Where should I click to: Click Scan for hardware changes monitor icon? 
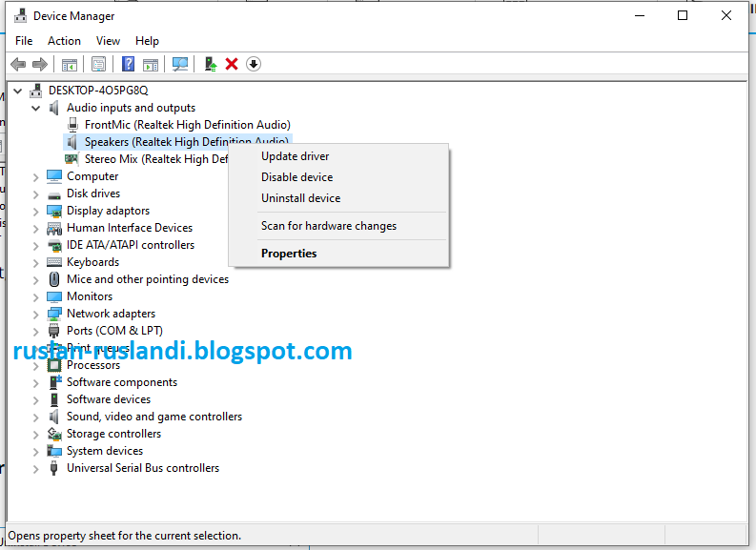[180, 64]
